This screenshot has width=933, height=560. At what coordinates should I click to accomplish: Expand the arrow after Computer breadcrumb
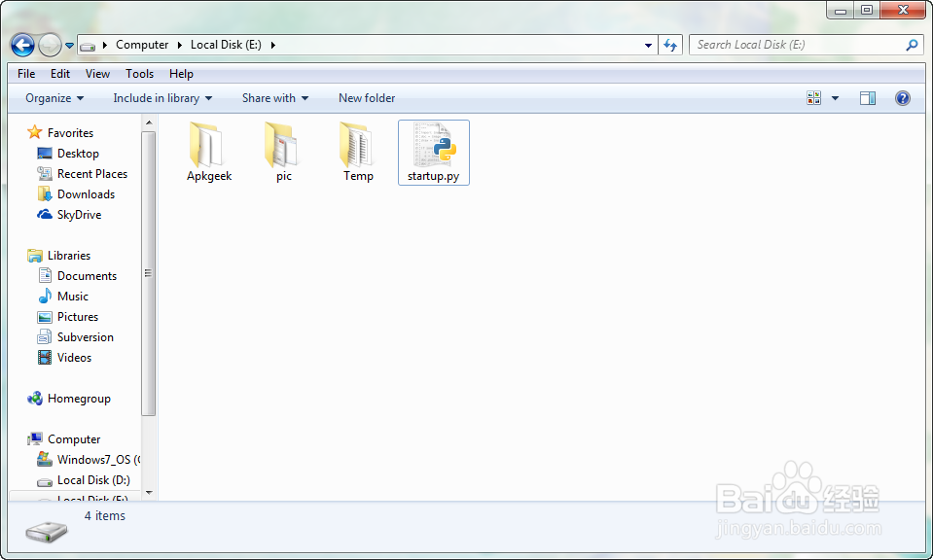(x=179, y=45)
